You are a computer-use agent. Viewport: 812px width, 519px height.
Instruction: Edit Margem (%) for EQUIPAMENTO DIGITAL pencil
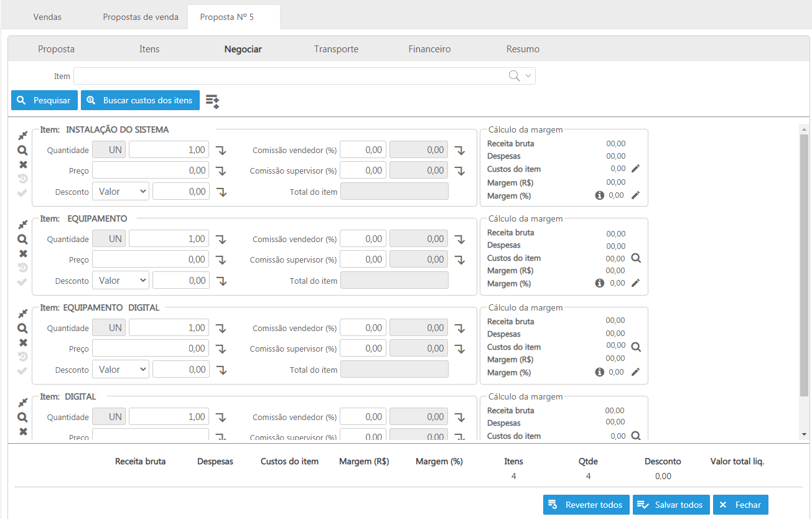point(635,372)
